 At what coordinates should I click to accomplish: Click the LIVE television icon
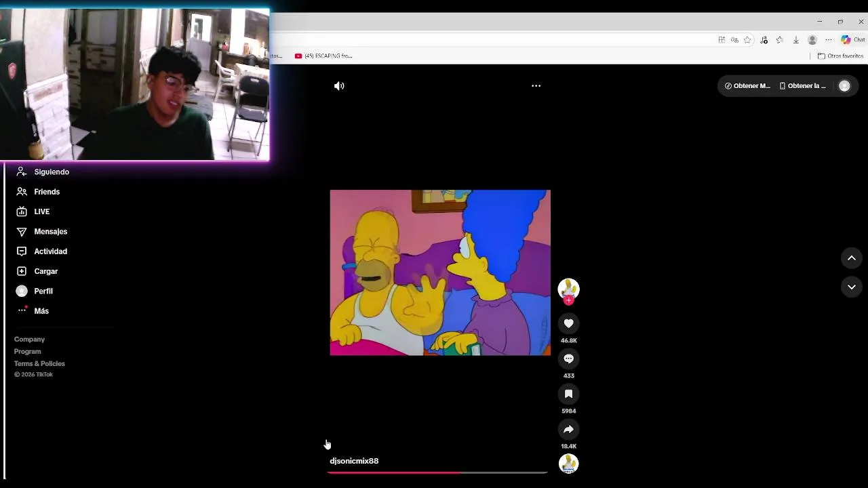[22, 211]
